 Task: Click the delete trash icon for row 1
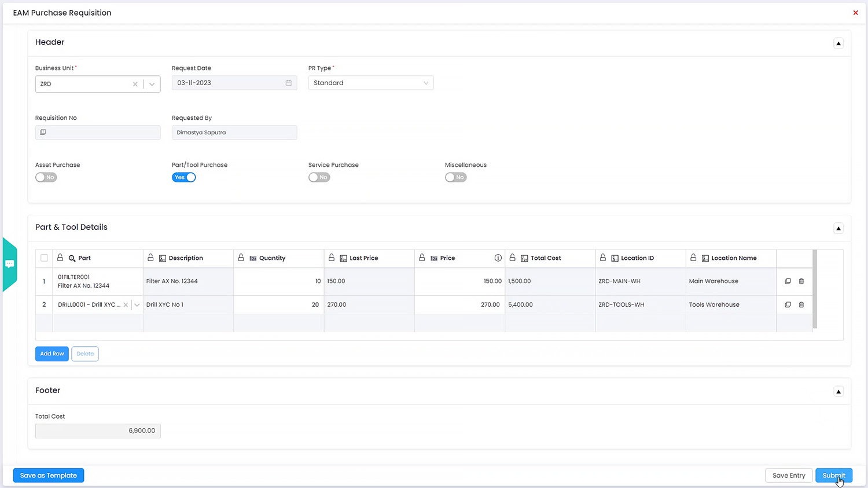[801, 281]
